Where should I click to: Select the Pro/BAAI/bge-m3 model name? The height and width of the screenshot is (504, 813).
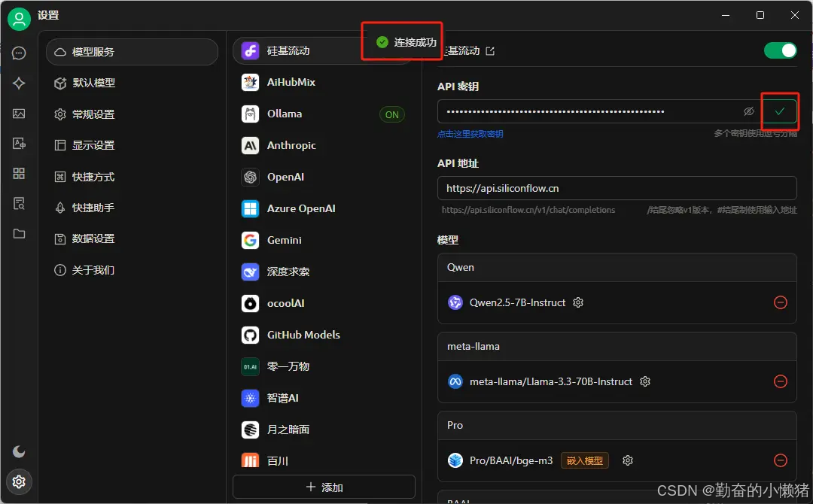point(510,460)
